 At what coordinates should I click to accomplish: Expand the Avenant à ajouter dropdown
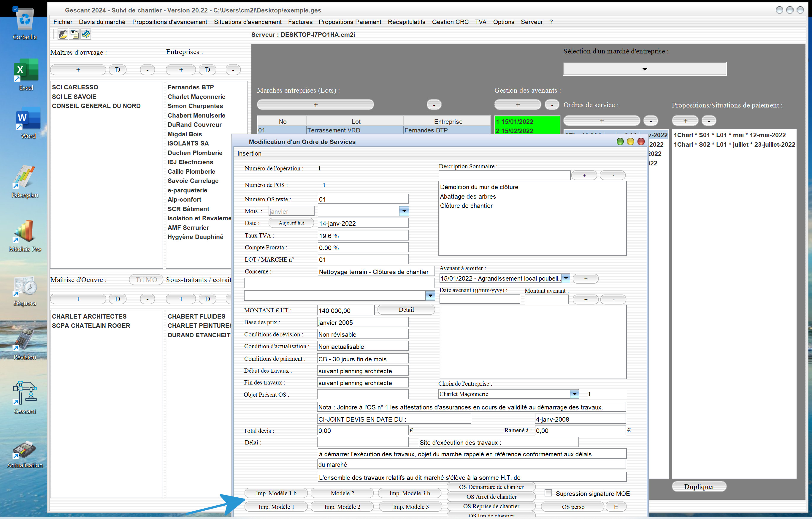(566, 279)
